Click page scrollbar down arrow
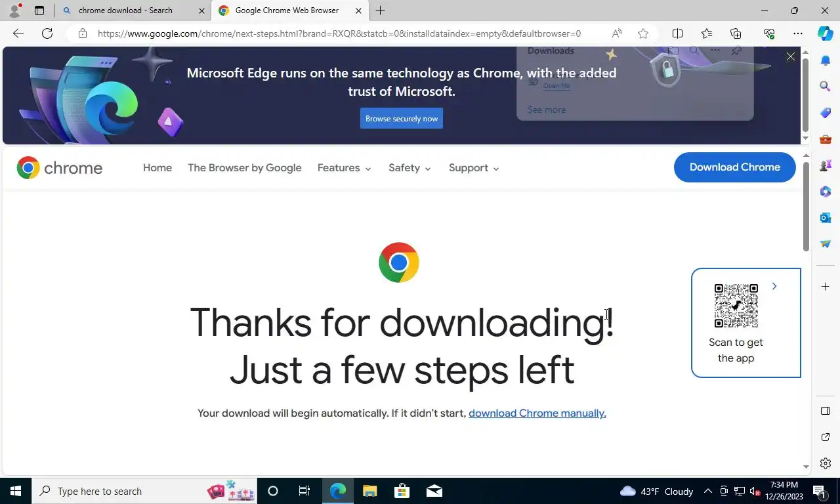This screenshot has height=504, width=840. [807, 467]
